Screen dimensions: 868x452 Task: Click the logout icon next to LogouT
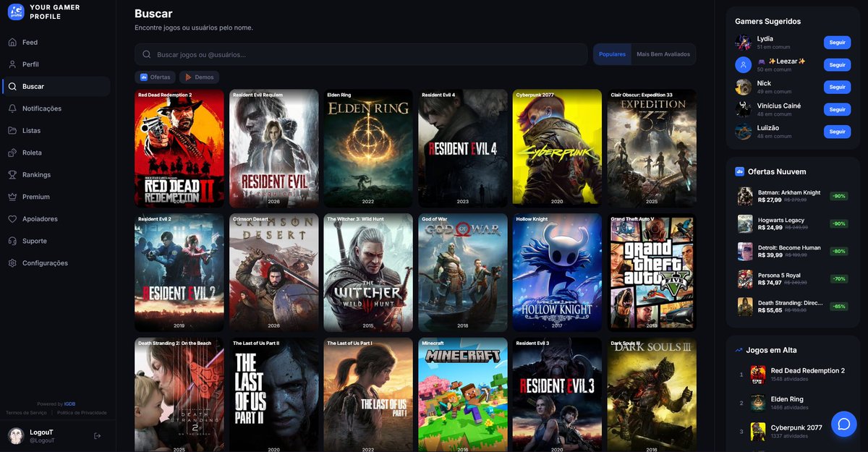point(98,435)
